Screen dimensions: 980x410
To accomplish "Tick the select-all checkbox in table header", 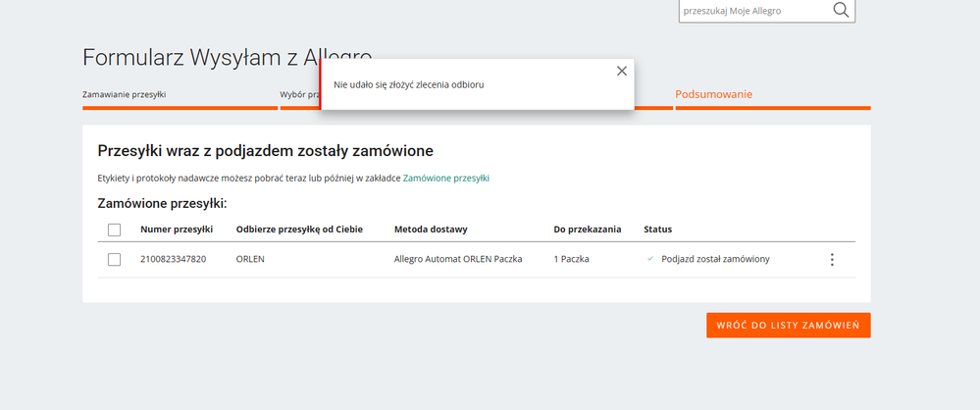I will click(x=114, y=230).
